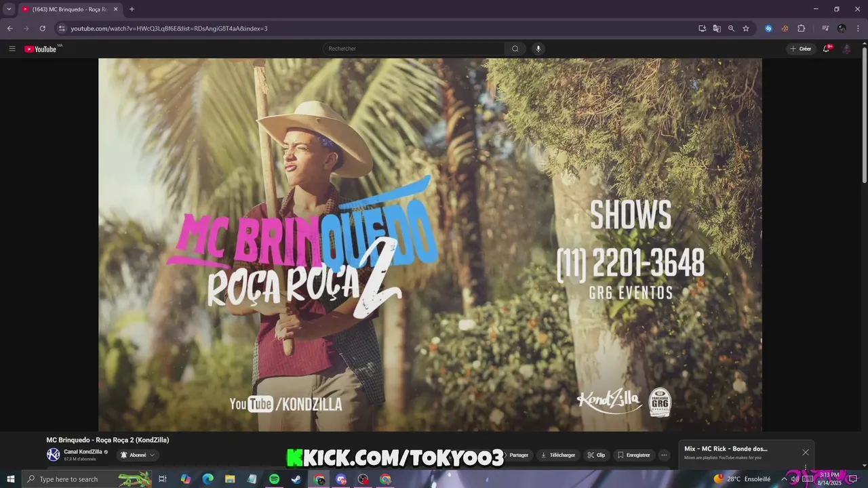Open YouTube notifications bell
The height and width of the screenshot is (488, 868).
coord(826,49)
